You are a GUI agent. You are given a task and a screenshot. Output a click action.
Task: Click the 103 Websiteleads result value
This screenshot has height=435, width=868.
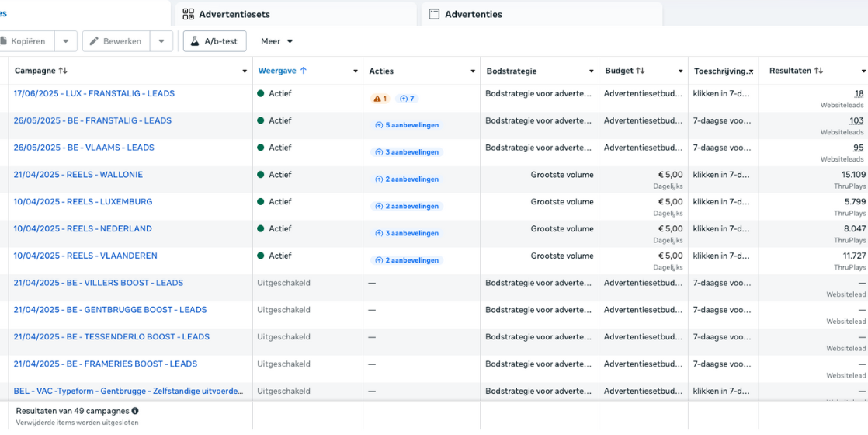pyautogui.click(x=856, y=120)
